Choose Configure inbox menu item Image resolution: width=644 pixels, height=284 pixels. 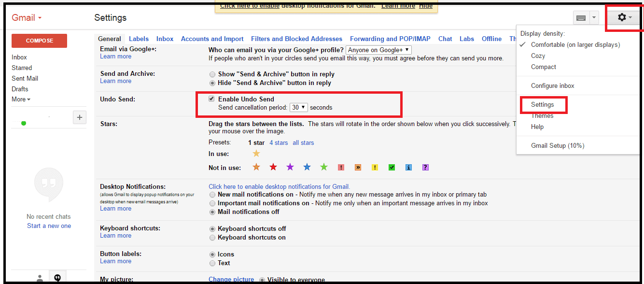pyautogui.click(x=553, y=86)
